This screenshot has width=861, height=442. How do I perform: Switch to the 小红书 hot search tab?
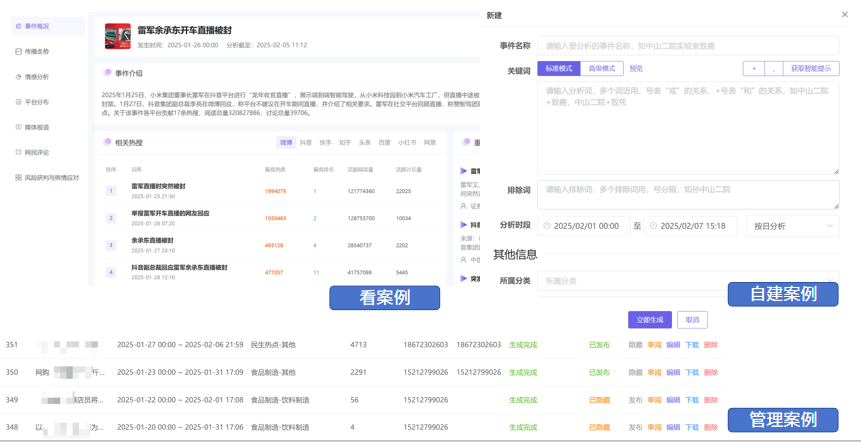tap(407, 142)
